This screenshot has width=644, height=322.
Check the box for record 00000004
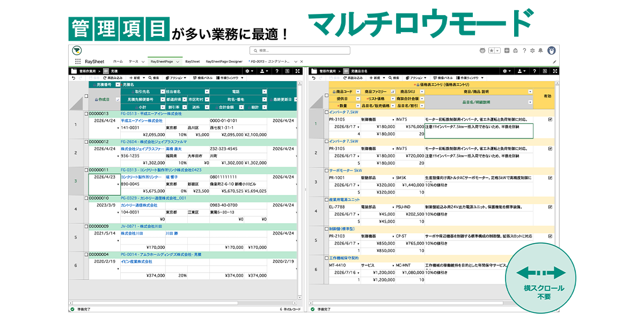86,254
